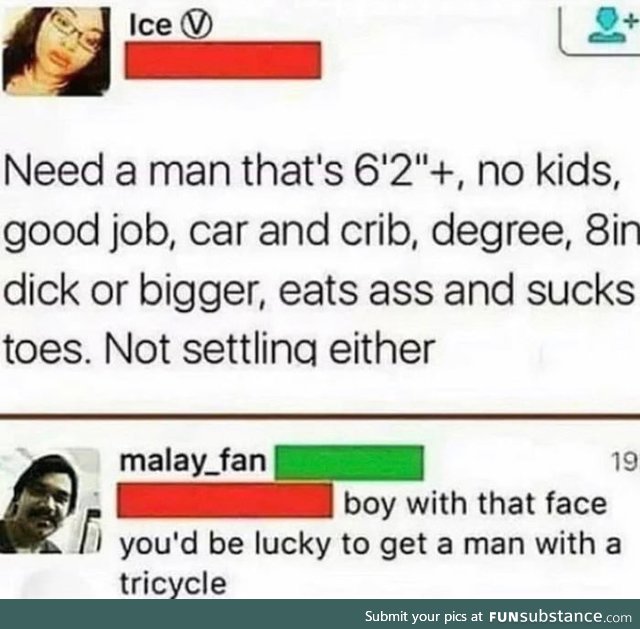
Task: Click the dark footer banner
Action: pos(320,614)
